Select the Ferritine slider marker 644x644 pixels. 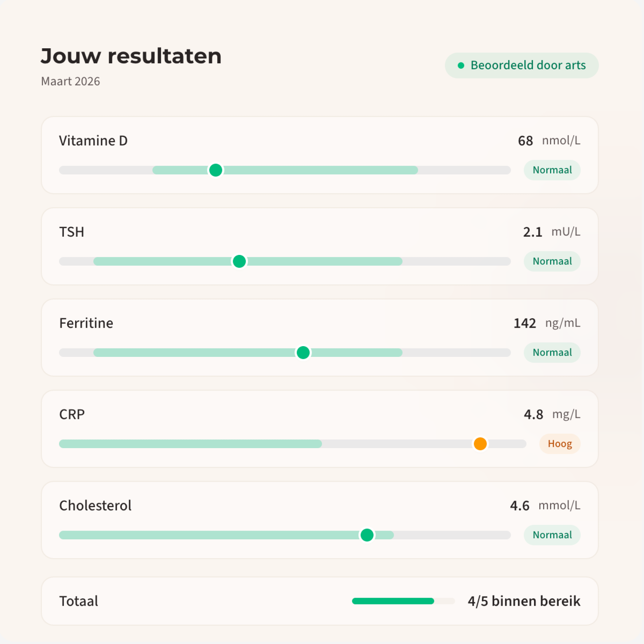303,353
